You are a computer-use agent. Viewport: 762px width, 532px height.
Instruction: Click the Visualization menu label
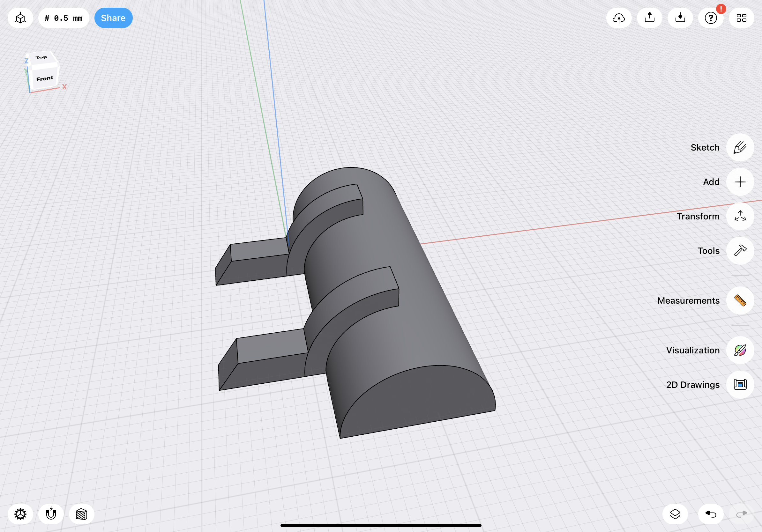693,350
